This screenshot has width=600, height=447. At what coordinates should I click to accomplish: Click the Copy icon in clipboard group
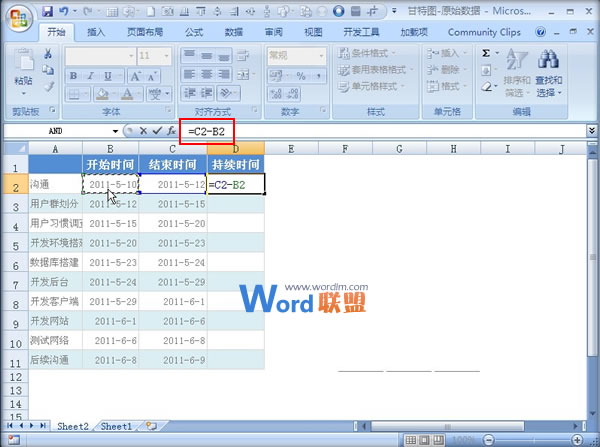(48, 70)
